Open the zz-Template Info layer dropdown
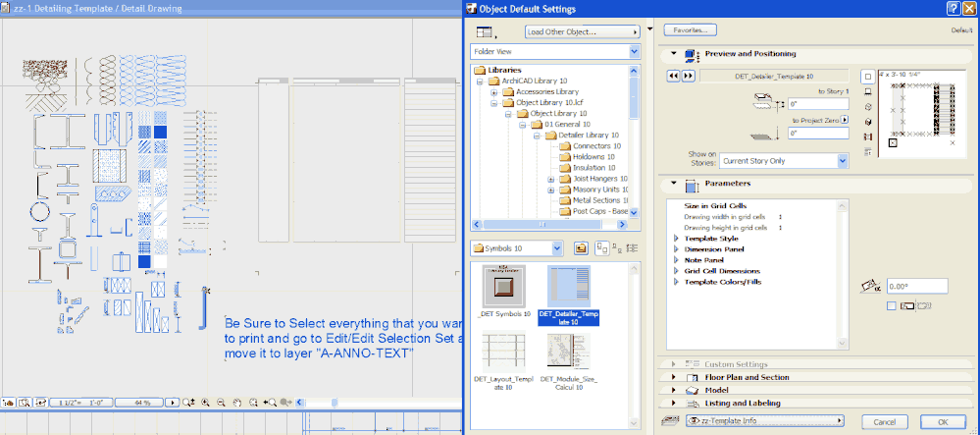 click(765, 420)
